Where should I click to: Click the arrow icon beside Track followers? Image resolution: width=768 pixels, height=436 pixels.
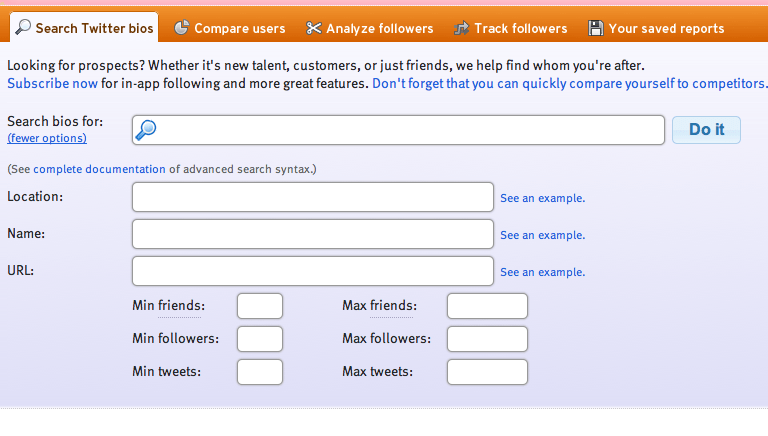461,28
